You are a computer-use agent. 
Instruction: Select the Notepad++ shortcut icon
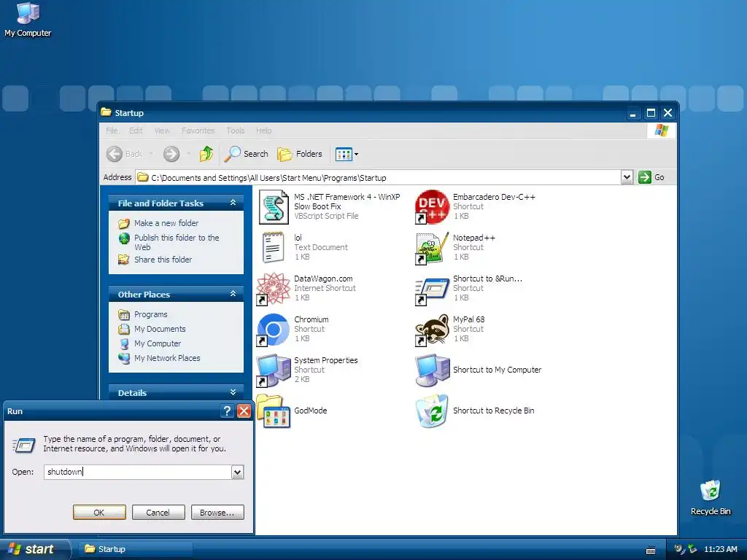pyautogui.click(x=432, y=248)
